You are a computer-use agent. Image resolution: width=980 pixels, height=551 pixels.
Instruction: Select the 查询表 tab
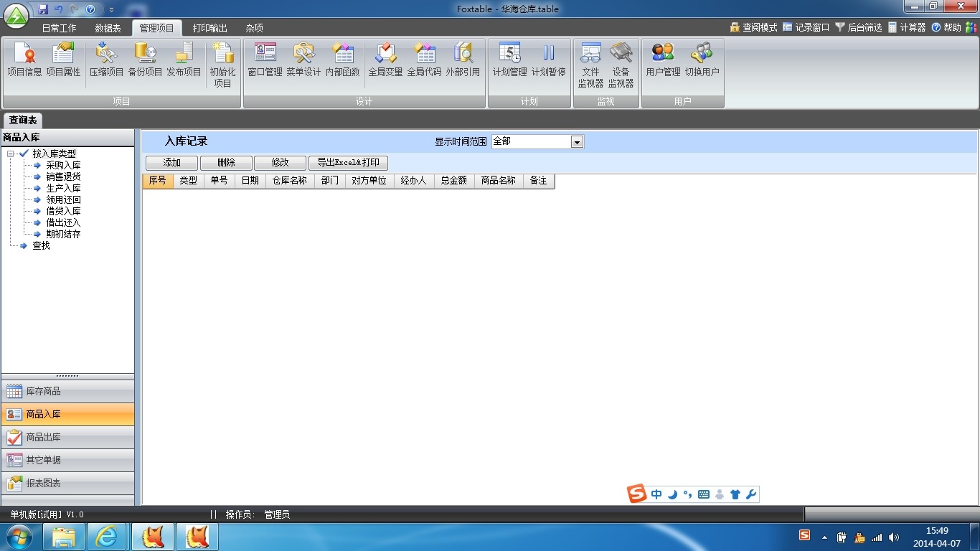click(23, 120)
